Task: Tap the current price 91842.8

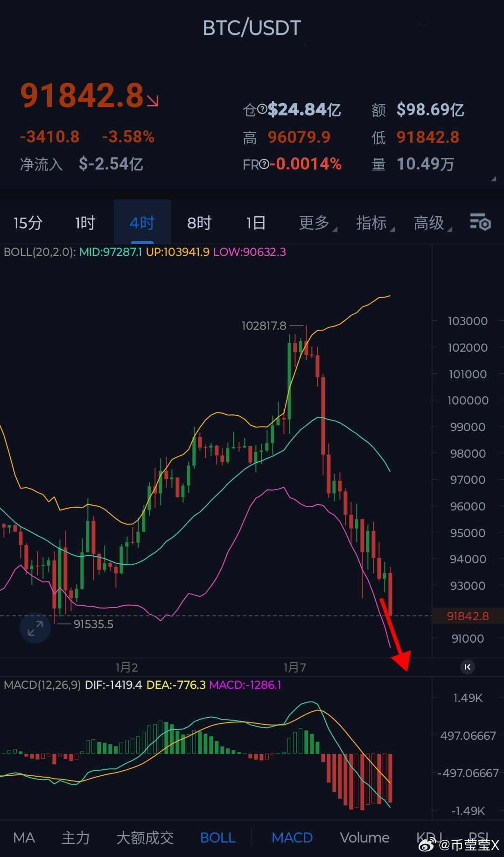Action: click(x=82, y=96)
